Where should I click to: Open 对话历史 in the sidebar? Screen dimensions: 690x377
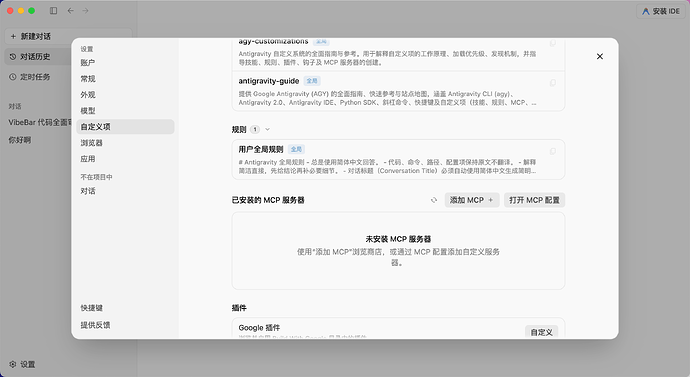click(x=38, y=57)
